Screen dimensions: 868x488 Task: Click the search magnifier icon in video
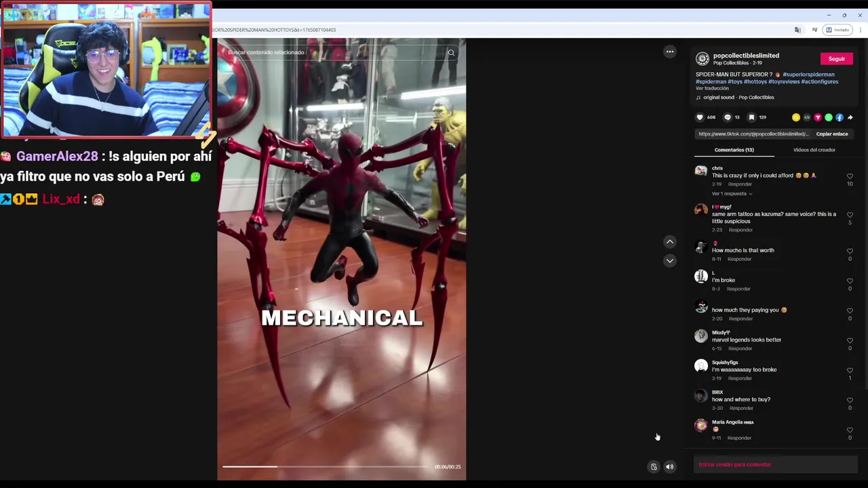click(x=451, y=52)
